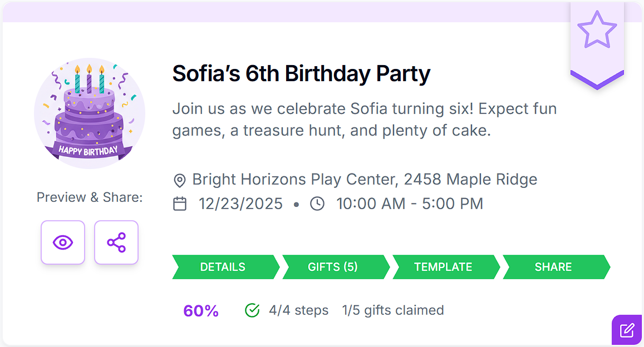Preview the event with eye icon
The height and width of the screenshot is (347, 644).
[63, 242]
